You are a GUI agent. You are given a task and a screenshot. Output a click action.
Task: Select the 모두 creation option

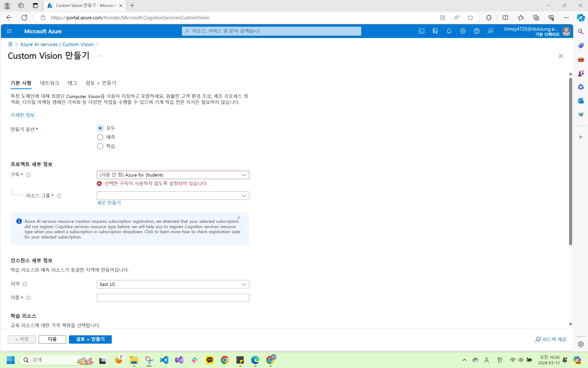(x=100, y=128)
